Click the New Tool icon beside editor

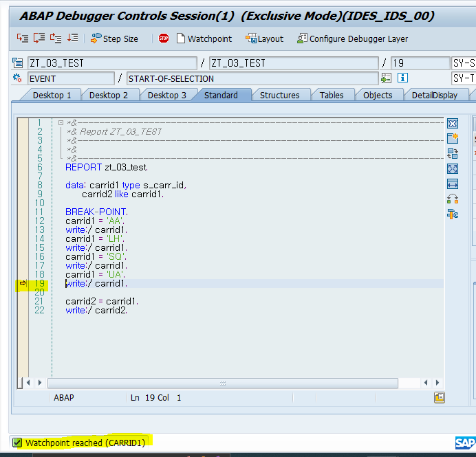click(453, 139)
